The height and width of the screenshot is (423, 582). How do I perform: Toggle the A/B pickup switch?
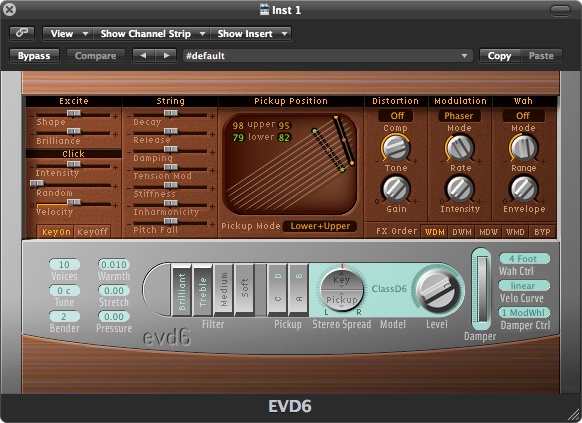point(298,290)
